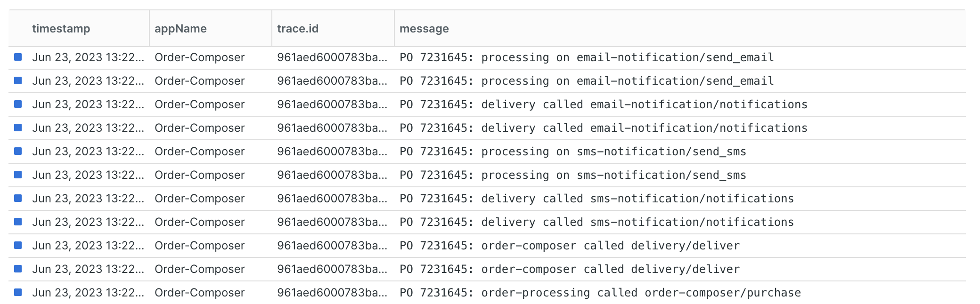Image resolution: width=980 pixels, height=304 pixels.
Task: Click the last 'order-composer called delivery/deliver' message
Action: pyautogui.click(x=570, y=269)
